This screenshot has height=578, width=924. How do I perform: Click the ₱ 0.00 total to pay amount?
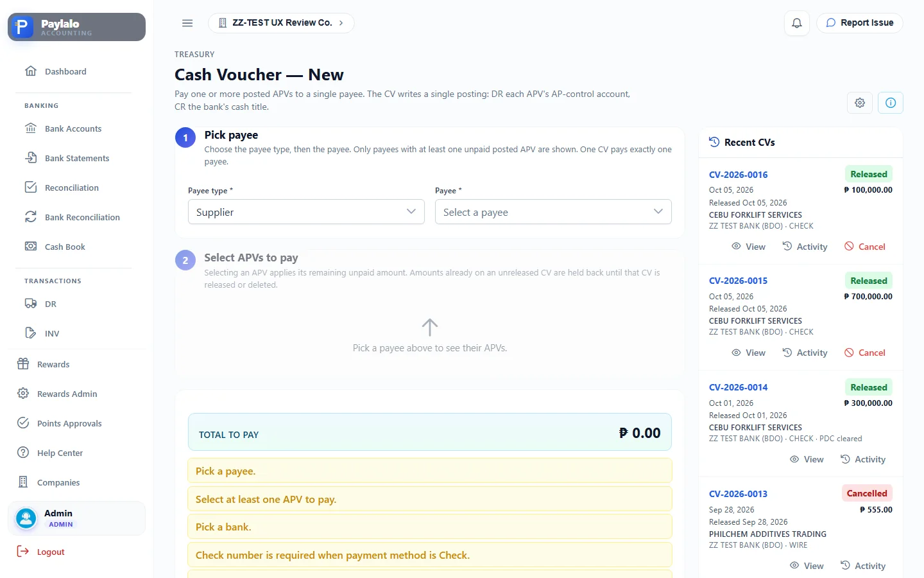[640, 433]
